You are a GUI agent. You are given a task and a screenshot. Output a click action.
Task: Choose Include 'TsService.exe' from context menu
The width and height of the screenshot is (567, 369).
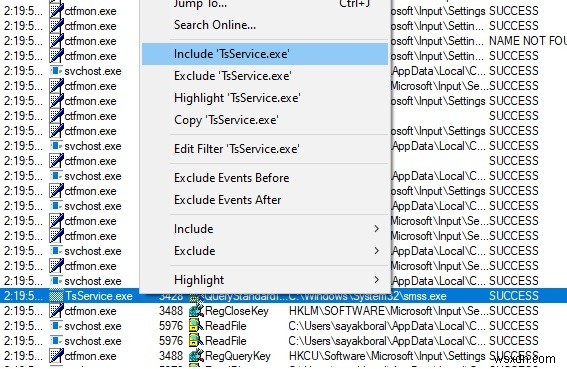click(x=265, y=54)
